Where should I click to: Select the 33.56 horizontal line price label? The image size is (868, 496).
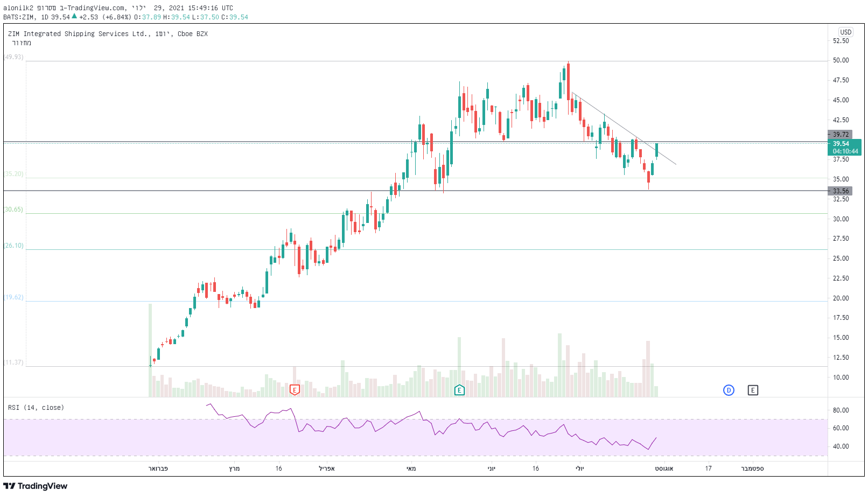click(x=841, y=191)
